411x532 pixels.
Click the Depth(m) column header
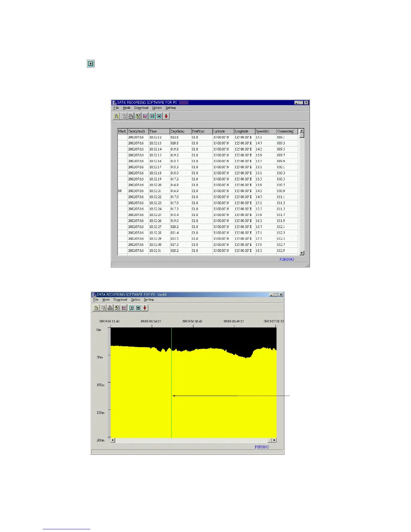click(x=180, y=131)
